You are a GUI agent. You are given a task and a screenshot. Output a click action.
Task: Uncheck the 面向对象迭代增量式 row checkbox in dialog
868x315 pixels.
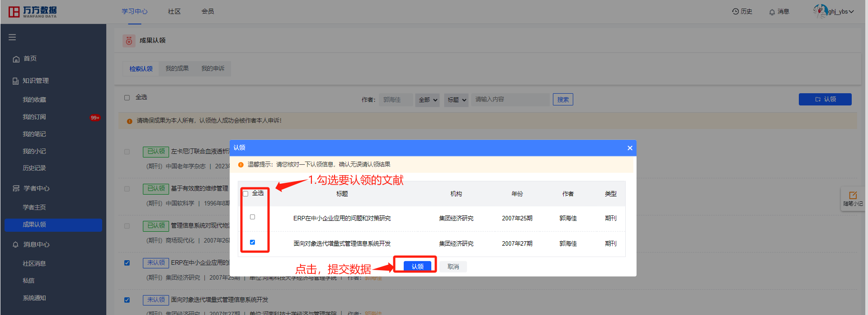252,242
